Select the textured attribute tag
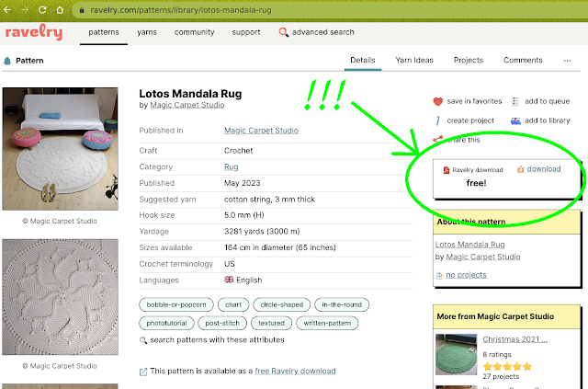Viewport: 588px width, 389px height. coord(271,323)
